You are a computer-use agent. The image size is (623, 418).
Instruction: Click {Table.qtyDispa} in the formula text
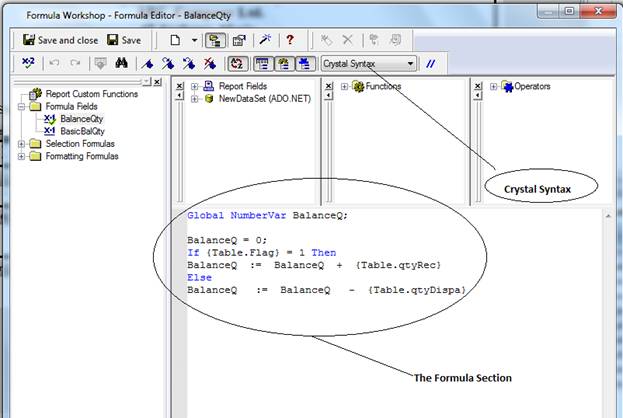click(416, 290)
